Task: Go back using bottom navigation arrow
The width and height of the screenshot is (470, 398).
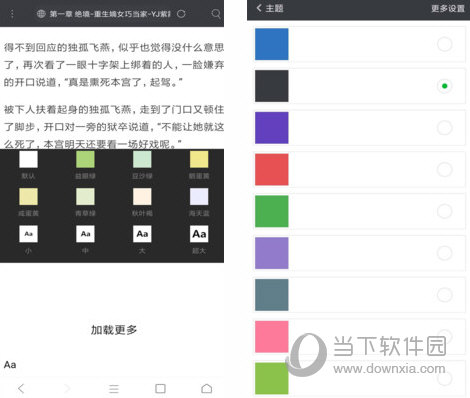Action: coord(21,388)
